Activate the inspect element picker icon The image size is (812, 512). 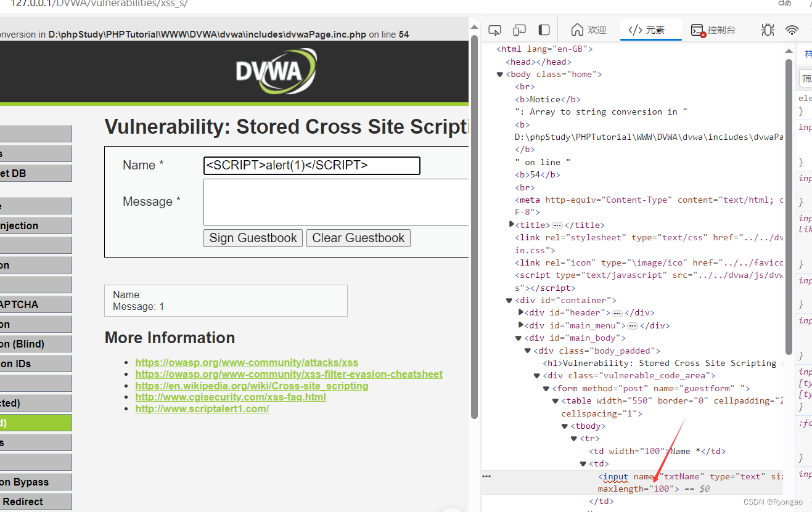494,30
